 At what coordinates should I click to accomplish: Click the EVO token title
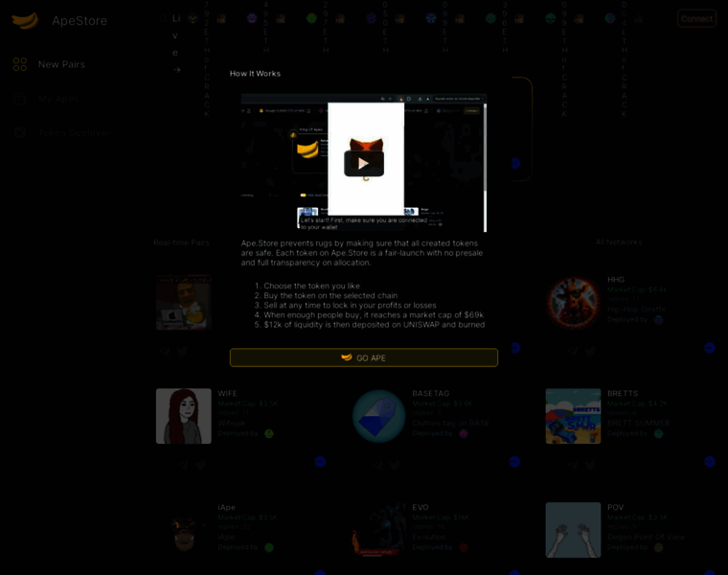(421, 507)
